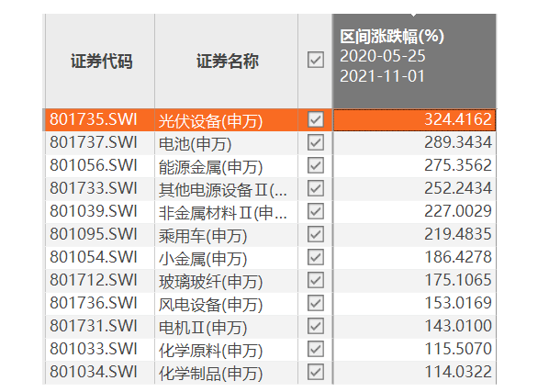Uncheck the 光伏设备(申万) row checkbox
The width and height of the screenshot is (549, 392).
tap(316, 119)
